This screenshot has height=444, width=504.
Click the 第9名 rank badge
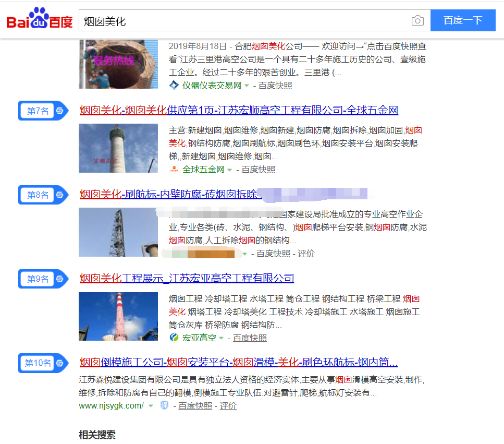click(x=43, y=279)
